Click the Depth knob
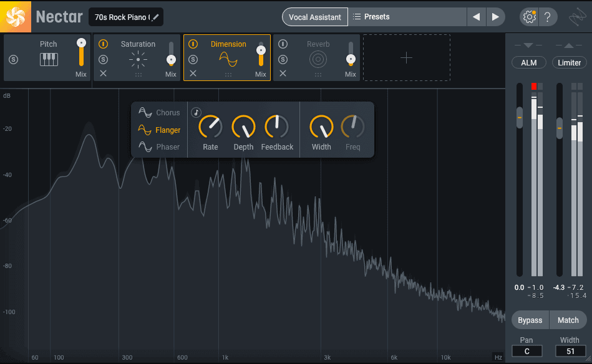This screenshot has height=364, width=592. 243,127
